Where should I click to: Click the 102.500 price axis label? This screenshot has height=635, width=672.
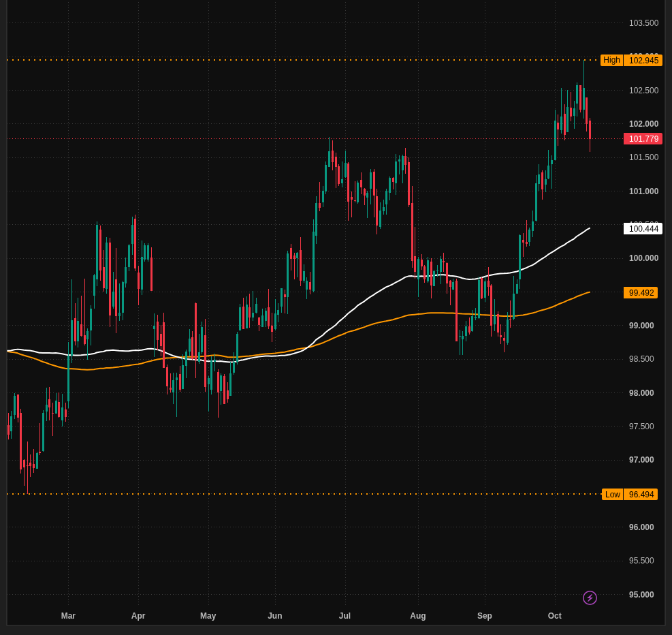(x=643, y=91)
